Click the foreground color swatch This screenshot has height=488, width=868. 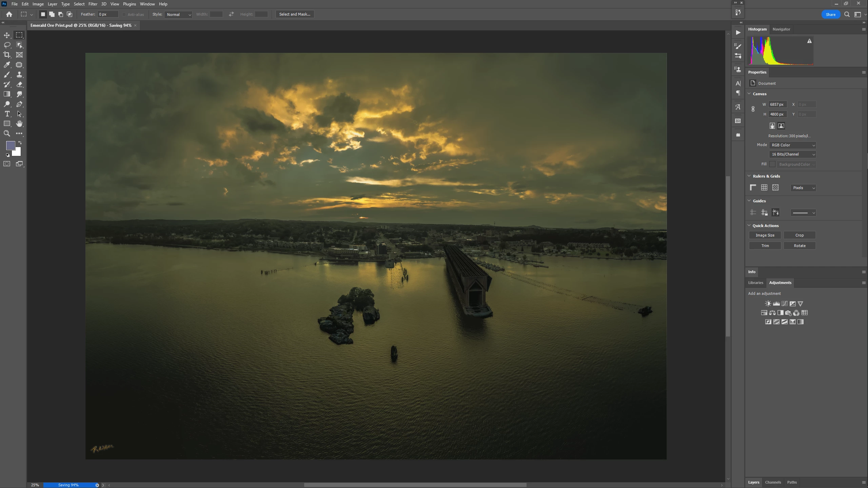[x=10, y=145]
